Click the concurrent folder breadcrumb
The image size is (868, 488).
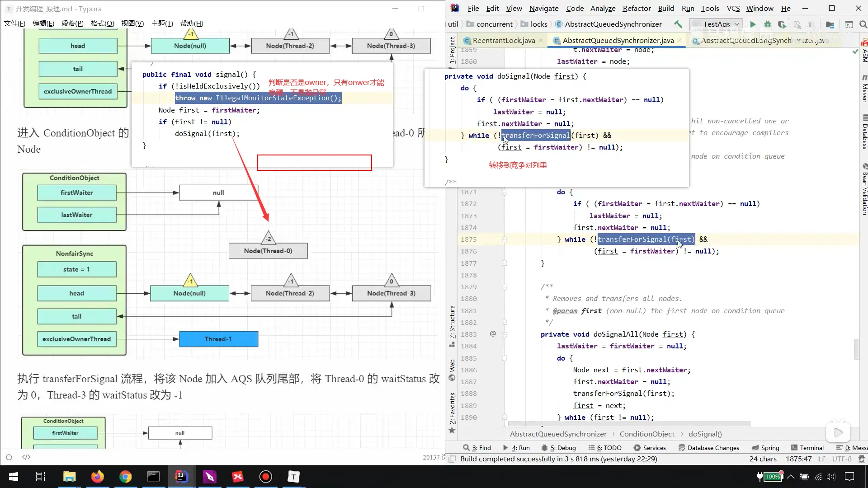pyautogui.click(x=490, y=24)
